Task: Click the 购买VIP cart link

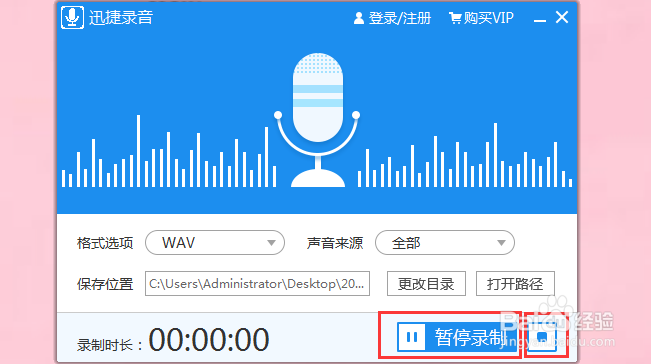Action: pyautogui.click(x=481, y=18)
